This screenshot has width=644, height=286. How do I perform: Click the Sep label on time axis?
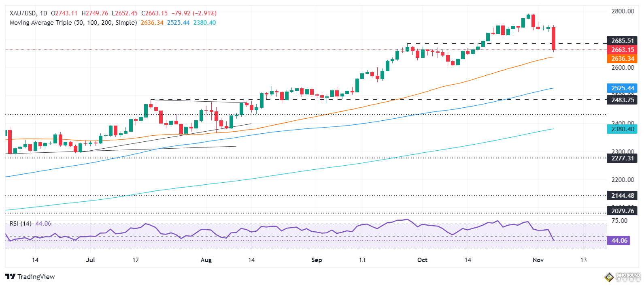tap(317, 260)
